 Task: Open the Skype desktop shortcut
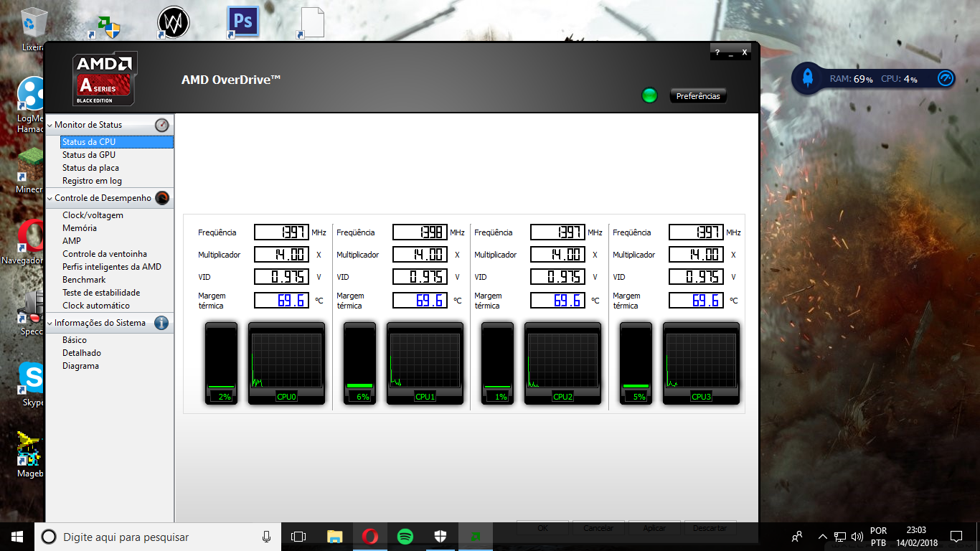tap(32, 385)
